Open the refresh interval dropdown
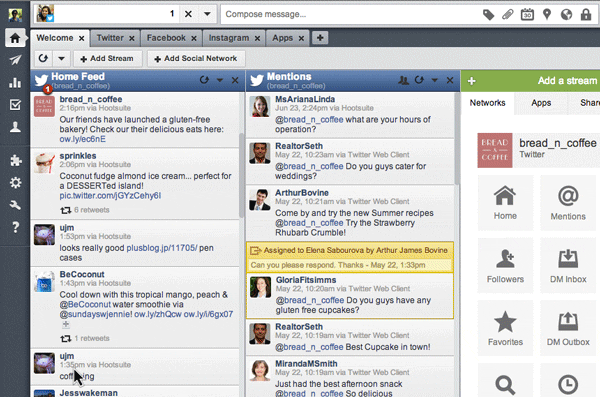 click(61, 59)
